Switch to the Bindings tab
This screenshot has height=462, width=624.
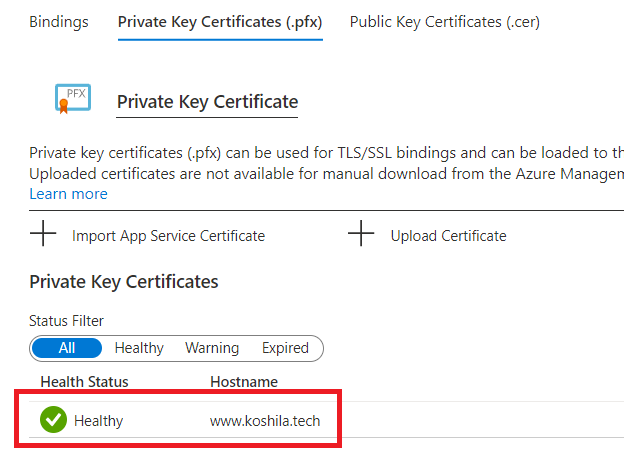pyautogui.click(x=59, y=21)
